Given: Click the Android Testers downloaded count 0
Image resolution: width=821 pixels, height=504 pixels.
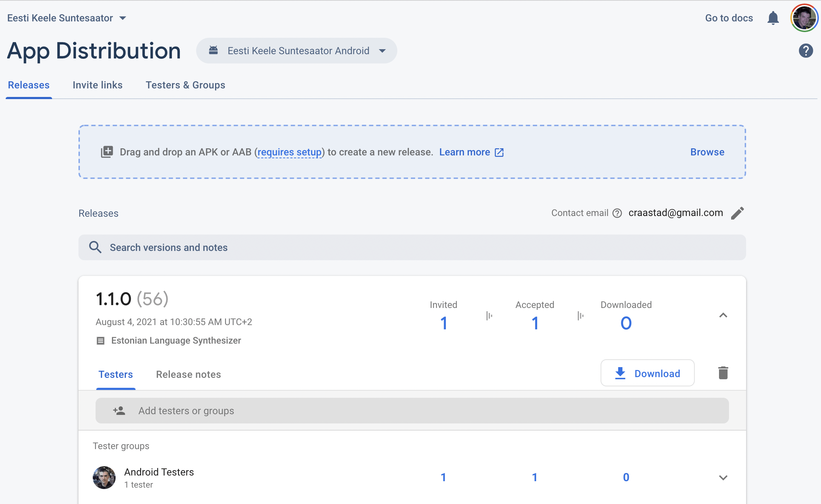Looking at the screenshot, I should (626, 477).
